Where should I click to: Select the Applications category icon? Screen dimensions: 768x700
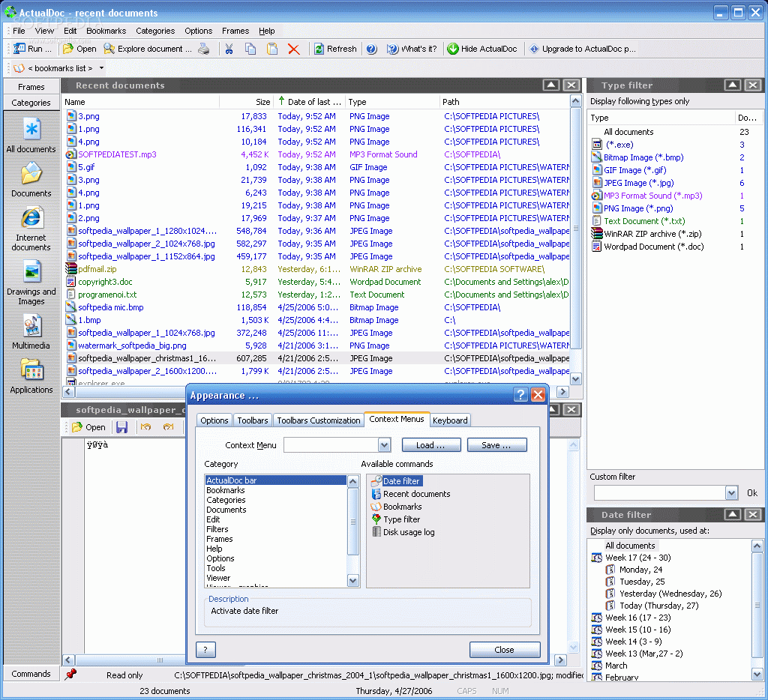pos(31,370)
